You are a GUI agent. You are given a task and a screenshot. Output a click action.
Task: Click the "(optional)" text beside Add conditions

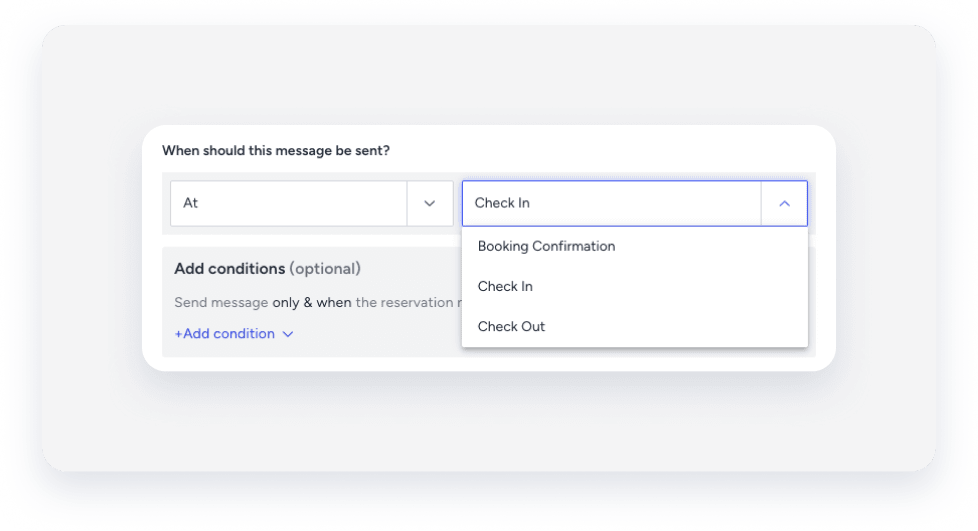coord(325,269)
